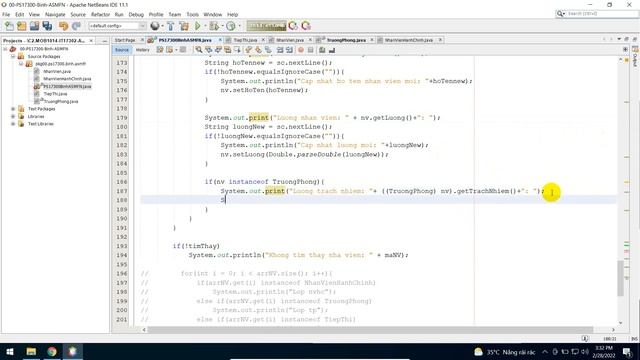640x360 pixels.
Task: Click the Shift Line Right icon
Action: (x=289, y=50)
